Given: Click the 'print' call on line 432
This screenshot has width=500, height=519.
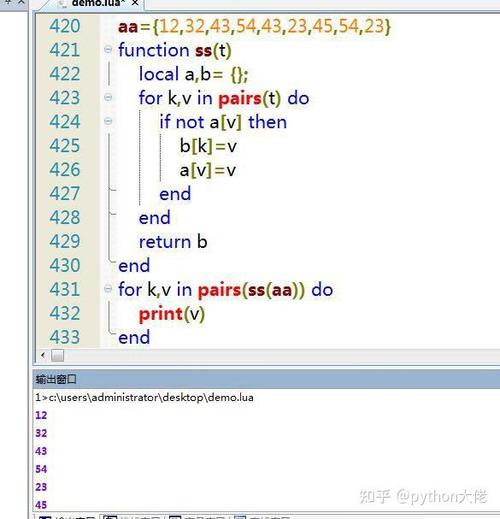Looking at the screenshot, I should tap(161, 314).
